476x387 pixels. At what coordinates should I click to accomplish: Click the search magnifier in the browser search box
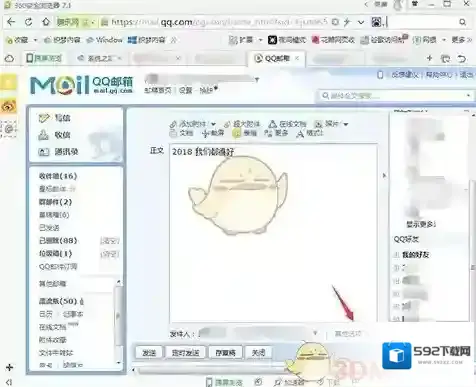(462, 22)
